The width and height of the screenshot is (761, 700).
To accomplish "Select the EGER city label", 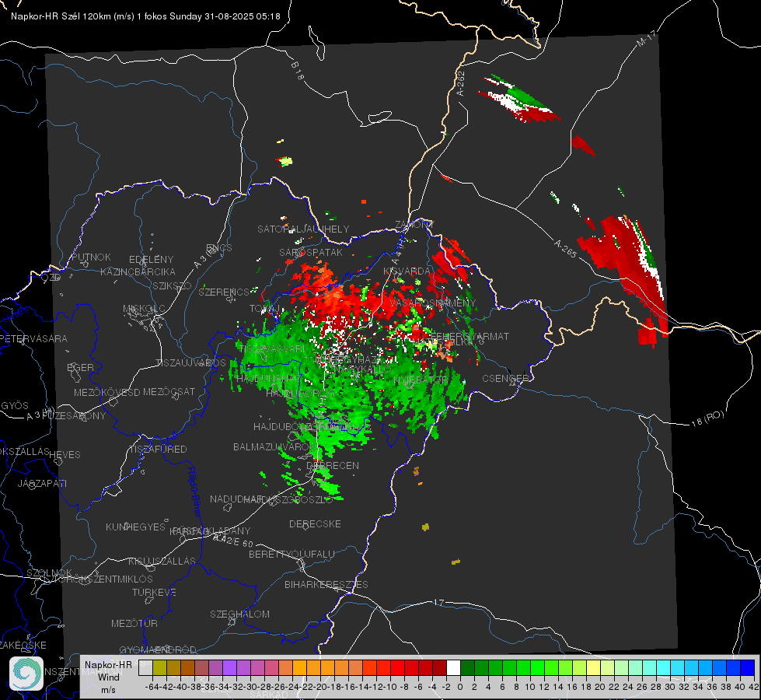I will [x=81, y=367].
